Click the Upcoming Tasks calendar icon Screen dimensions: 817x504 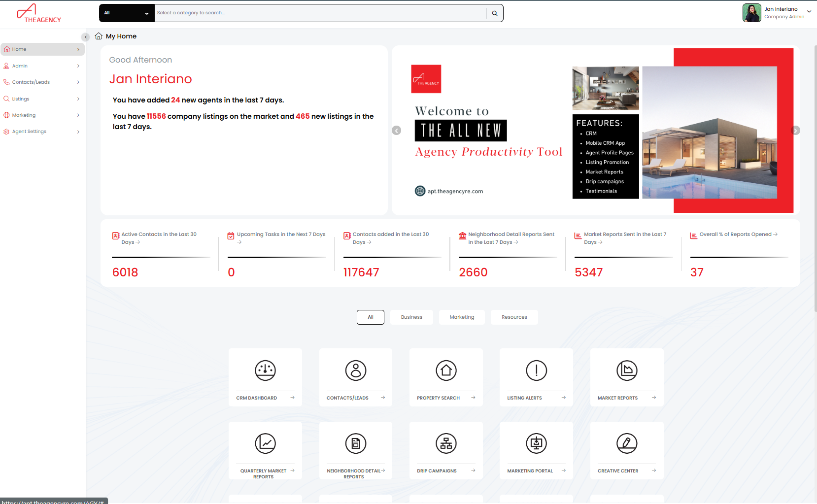coord(231,235)
